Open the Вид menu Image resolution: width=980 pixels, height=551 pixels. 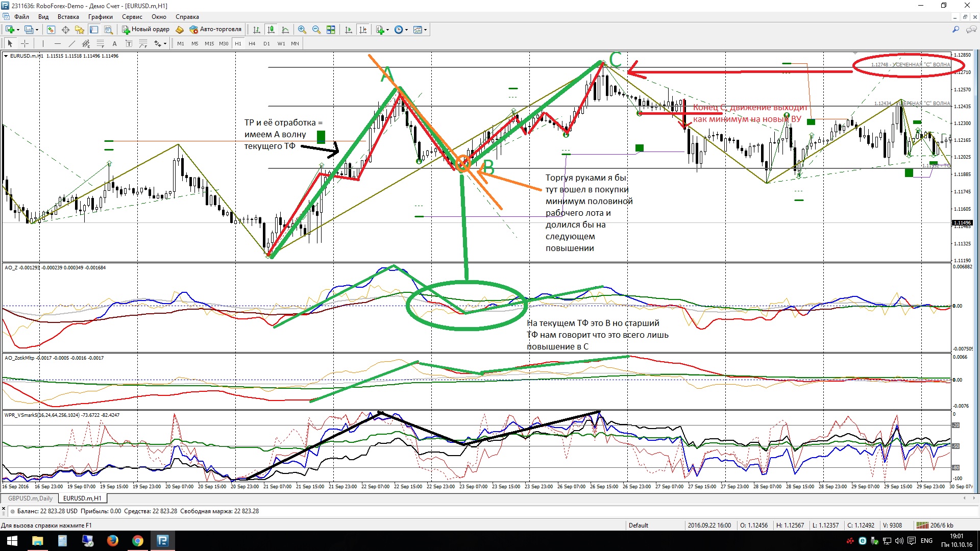pos(43,17)
